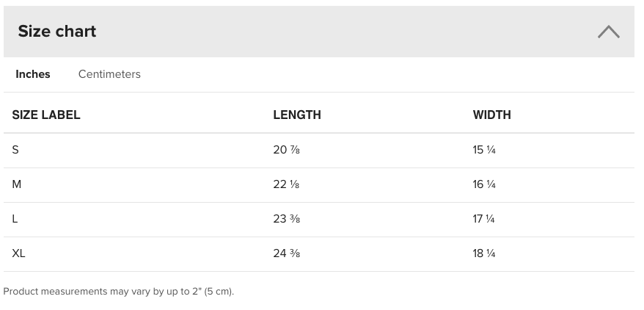
Task: Click the 15 ¼ width value
Action: coord(484,150)
